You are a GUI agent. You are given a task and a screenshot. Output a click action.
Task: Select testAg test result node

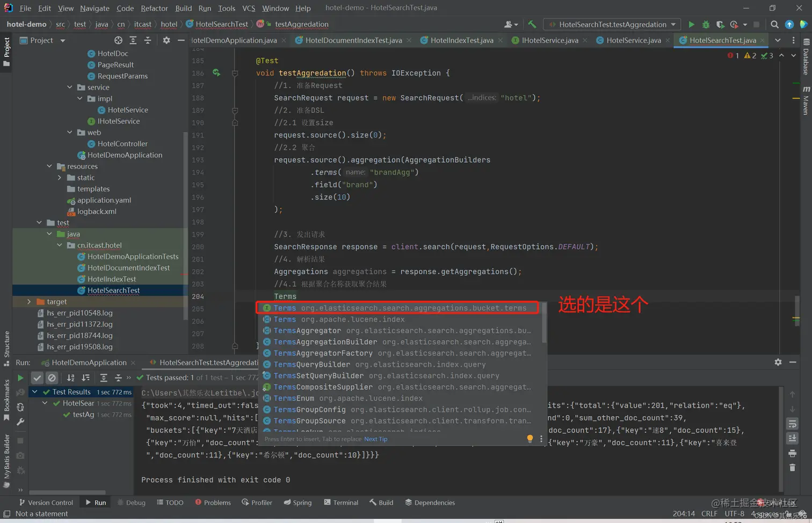point(83,415)
